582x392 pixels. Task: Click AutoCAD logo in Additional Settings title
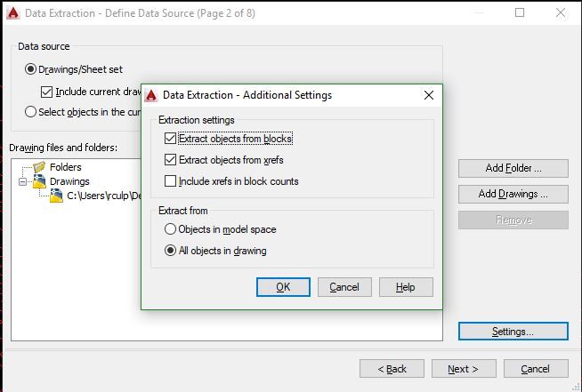coord(151,95)
